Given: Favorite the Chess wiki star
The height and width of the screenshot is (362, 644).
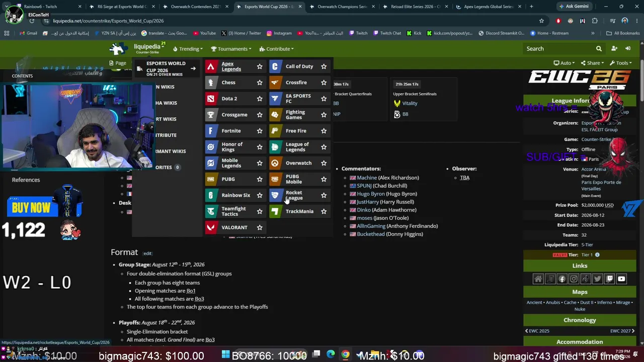Looking at the screenshot, I should point(260,82).
